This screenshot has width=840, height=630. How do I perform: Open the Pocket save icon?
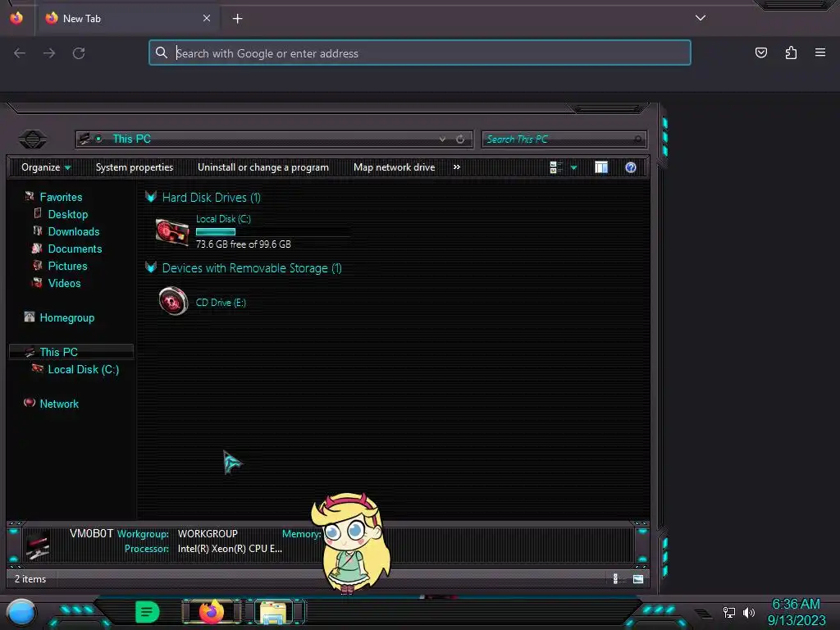[761, 52]
